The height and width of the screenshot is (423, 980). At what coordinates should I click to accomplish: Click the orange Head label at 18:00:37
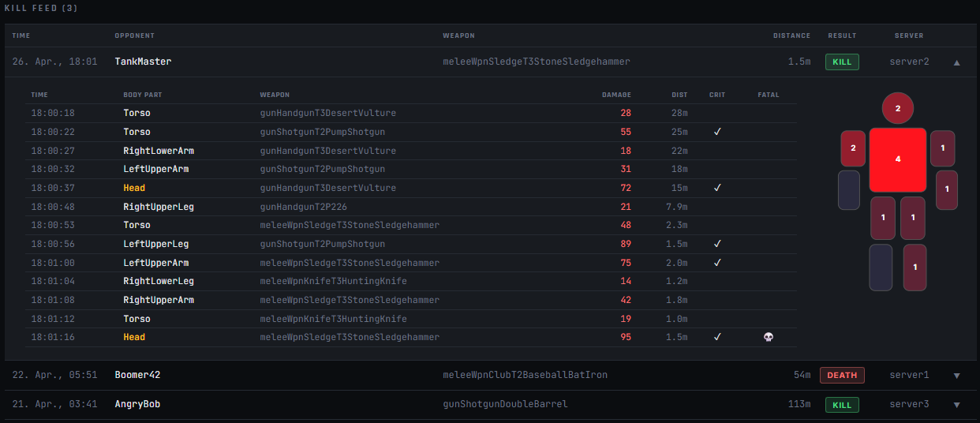point(134,188)
